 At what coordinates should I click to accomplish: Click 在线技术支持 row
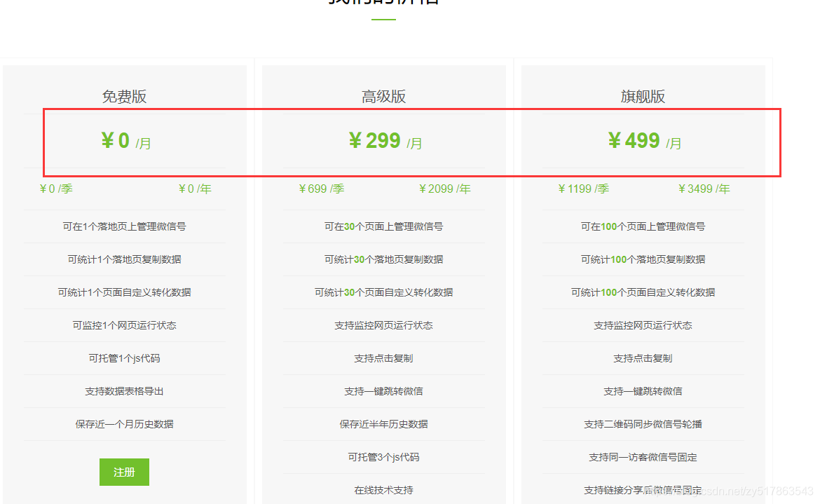click(x=384, y=490)
